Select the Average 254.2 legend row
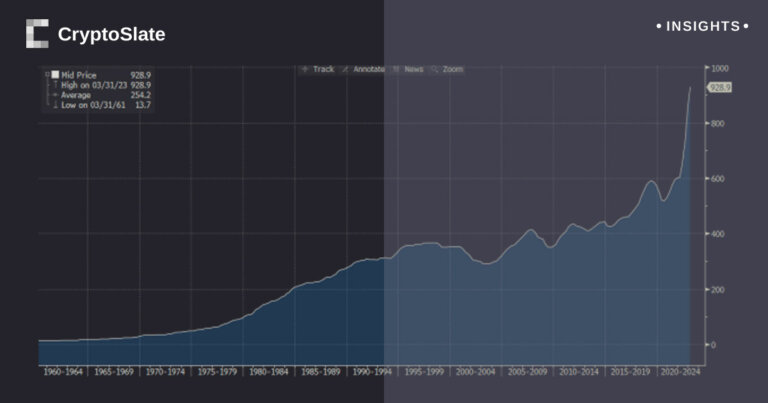The image size is (768, 403). click(100, 95)
